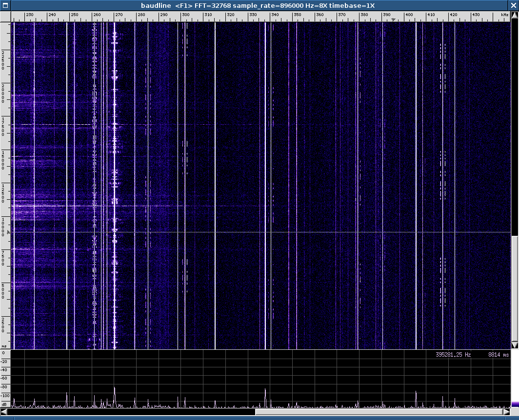Click the frequency ruler marker triangle near 390 kHz

pos(393,20)
